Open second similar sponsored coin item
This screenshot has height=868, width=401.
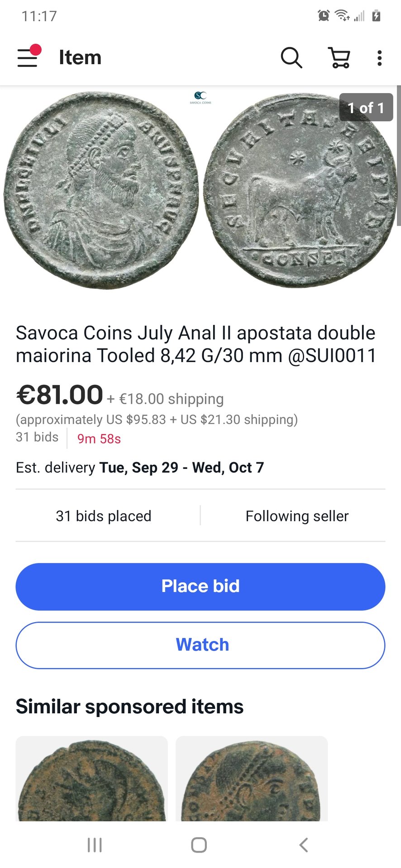(252, 778)
